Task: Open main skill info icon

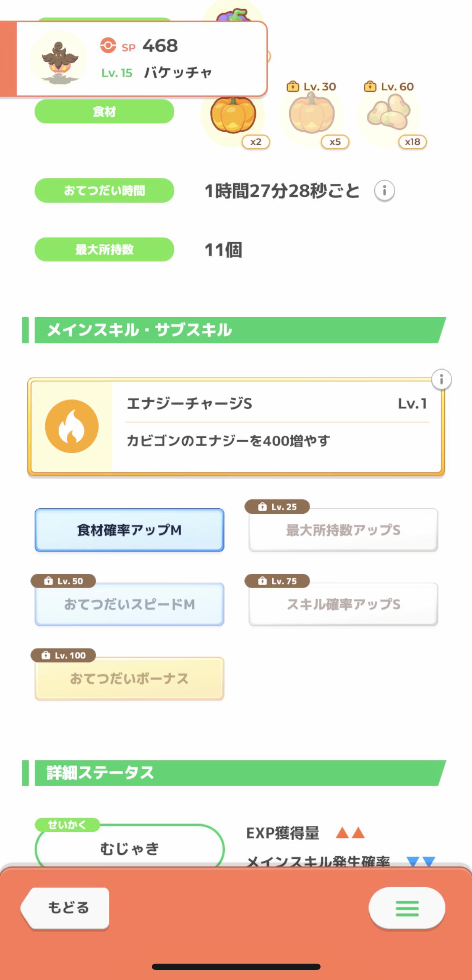Action: coord(441,380)
